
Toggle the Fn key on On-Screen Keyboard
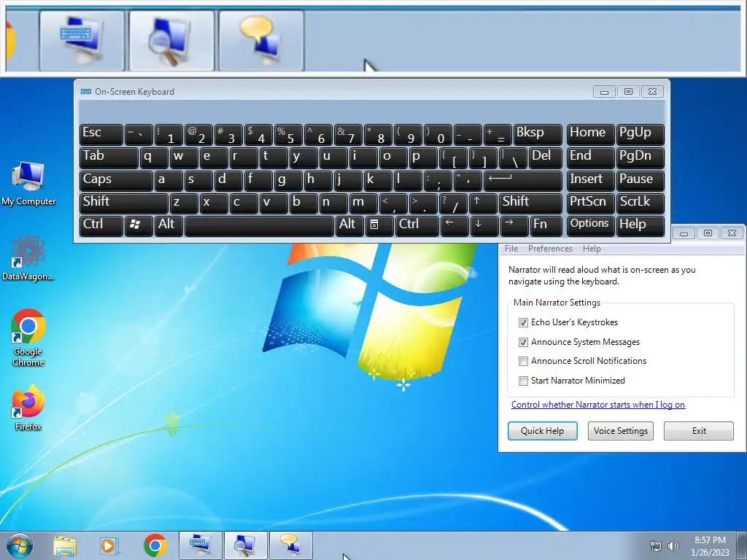(546, 226)
